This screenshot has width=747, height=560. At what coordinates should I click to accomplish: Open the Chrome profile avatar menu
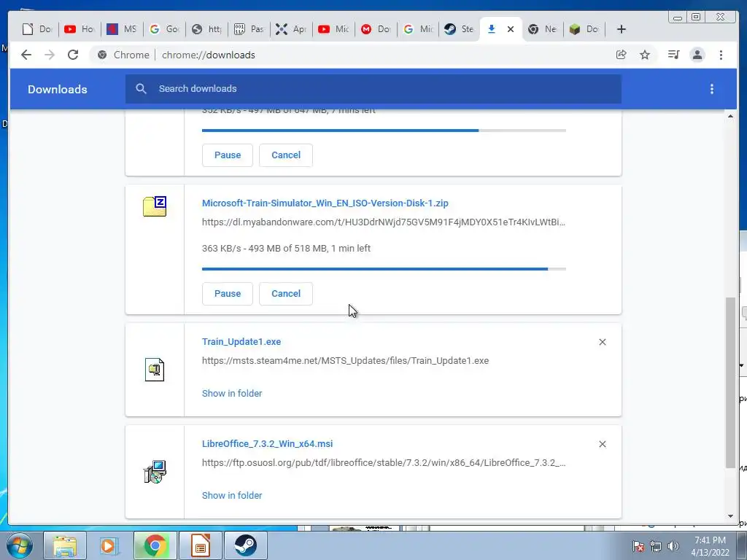point(697,55)
